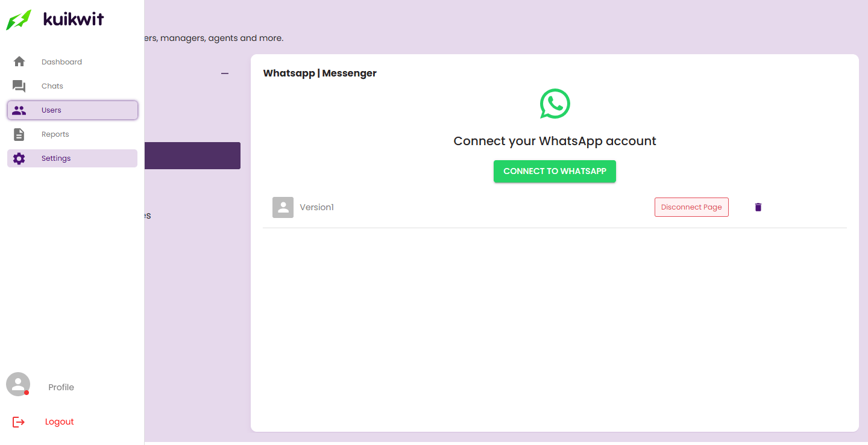Image resolution: width=868 pixels, height=445 pixels.
Task: Click the Chats speech bubble icon
Action: click(19, 86)
